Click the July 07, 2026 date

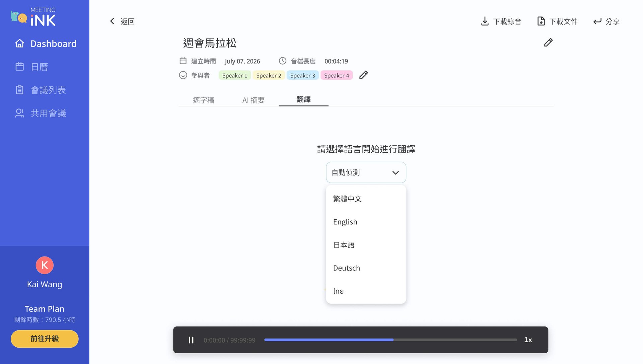click(x=242, y=61)
